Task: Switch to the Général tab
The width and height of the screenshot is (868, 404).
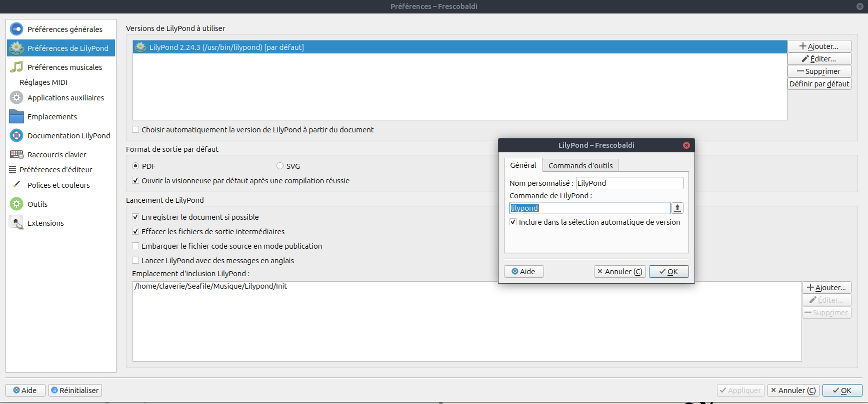Action: pos(523,165)
